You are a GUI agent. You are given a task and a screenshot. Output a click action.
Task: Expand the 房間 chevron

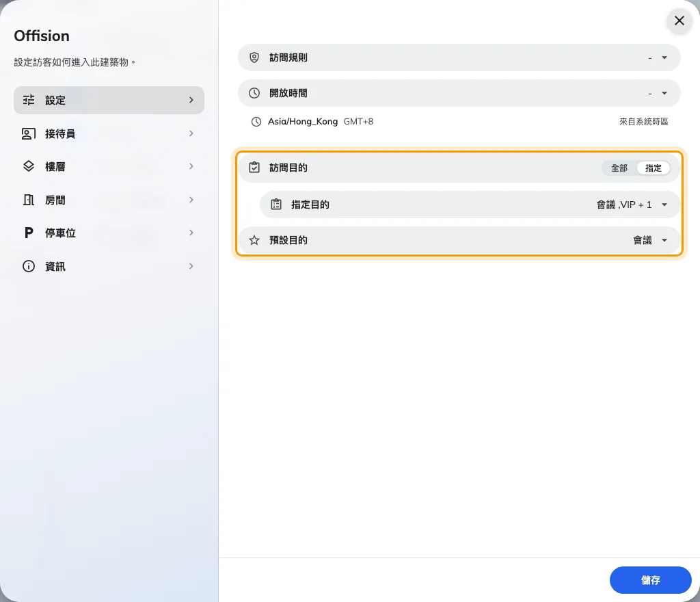tap(191, 200)
